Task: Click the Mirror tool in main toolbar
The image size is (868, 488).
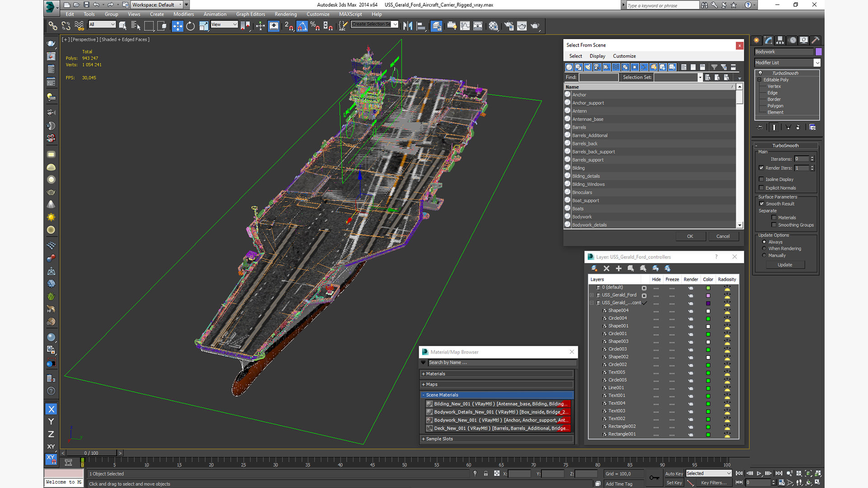Action: click(x=408, y=26)
